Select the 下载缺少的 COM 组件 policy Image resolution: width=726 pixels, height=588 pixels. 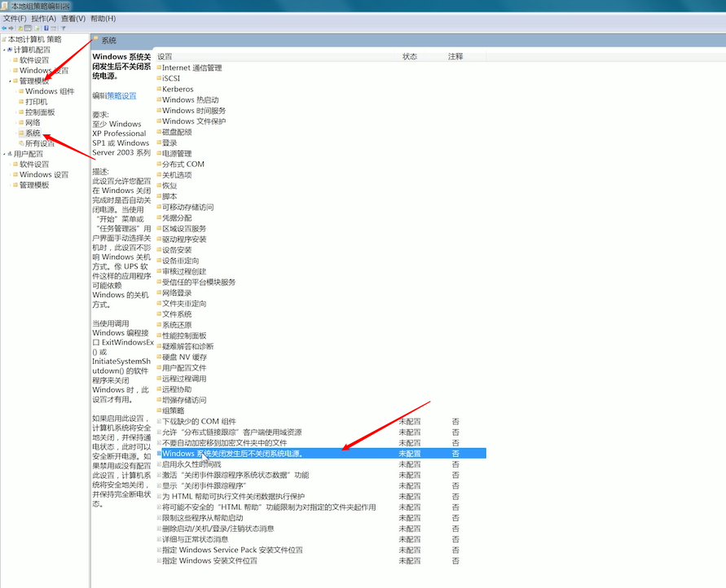[199, 421]
